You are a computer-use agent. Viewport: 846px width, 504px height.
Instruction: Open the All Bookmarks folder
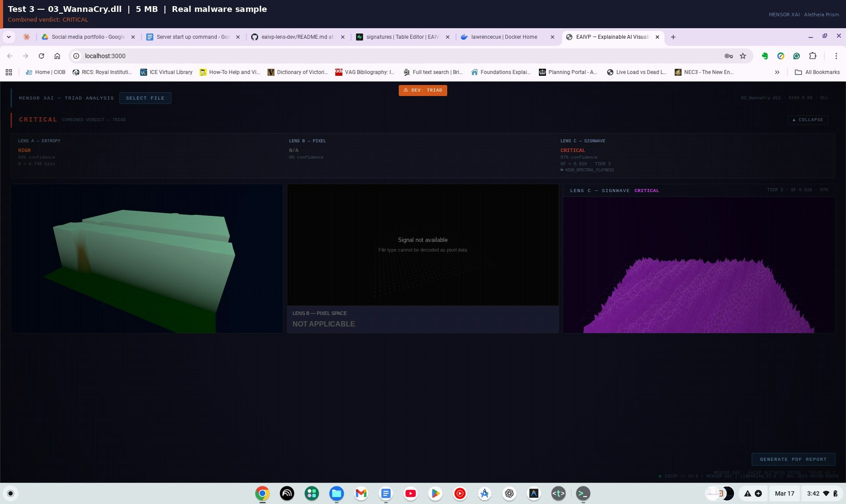click(817, 72)
